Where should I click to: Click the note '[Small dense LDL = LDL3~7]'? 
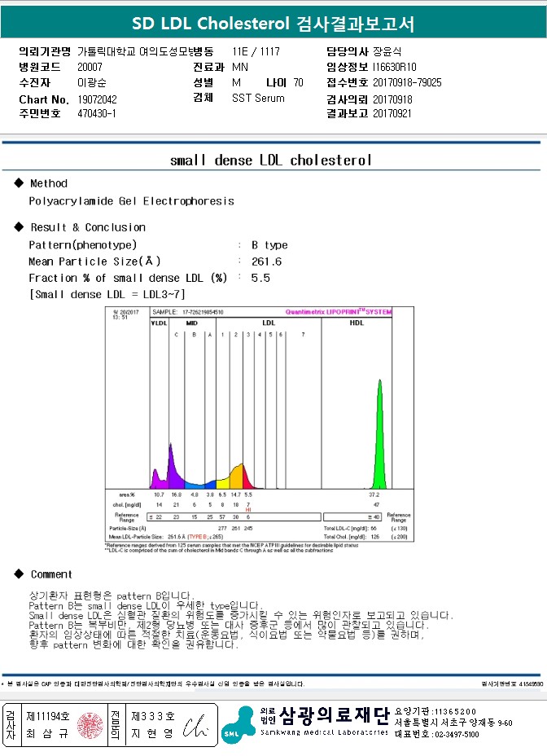[x=107, y=294]
